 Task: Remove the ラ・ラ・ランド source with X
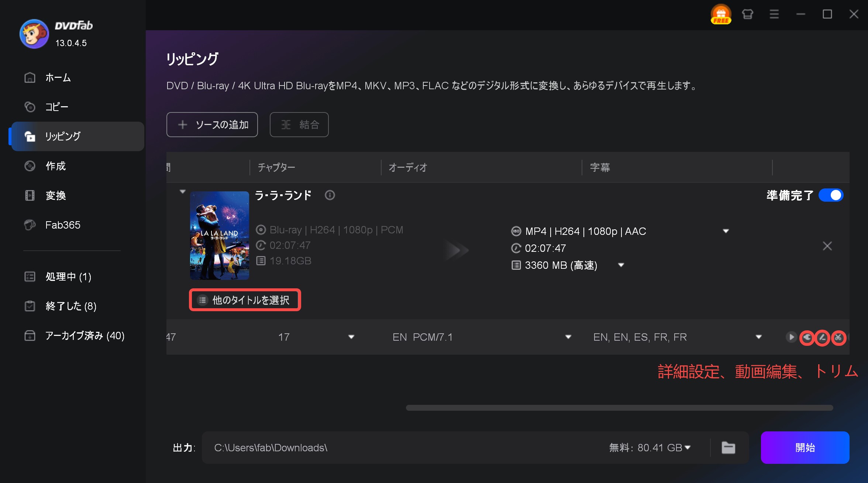827,246
